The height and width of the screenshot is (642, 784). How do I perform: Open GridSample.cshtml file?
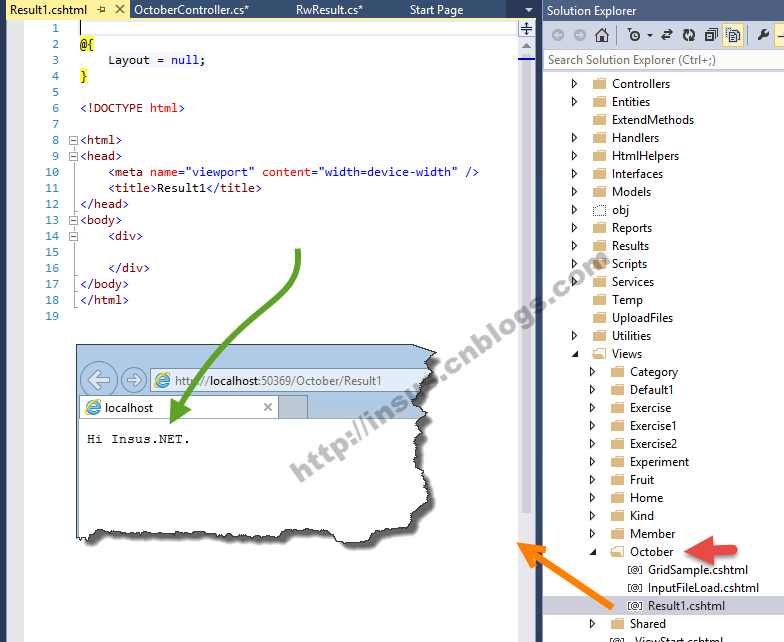click(x=698, y=570)
